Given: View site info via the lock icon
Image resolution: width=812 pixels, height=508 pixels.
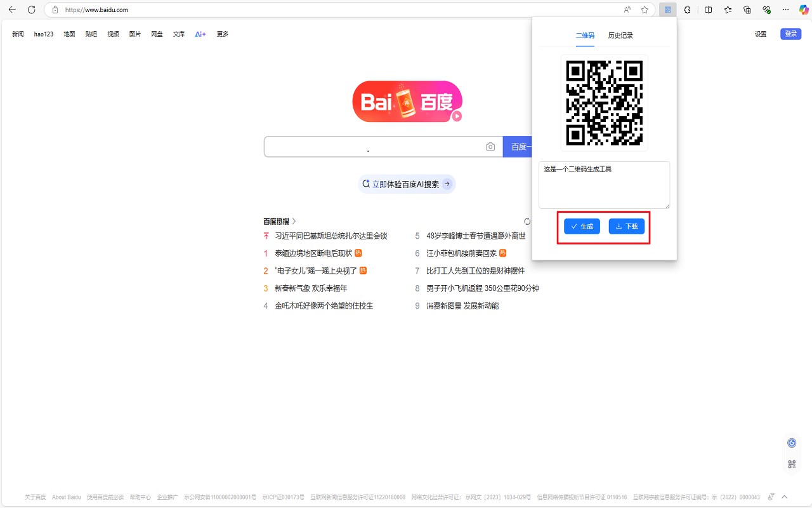Looking at the screenshot, I should (55, 10).
